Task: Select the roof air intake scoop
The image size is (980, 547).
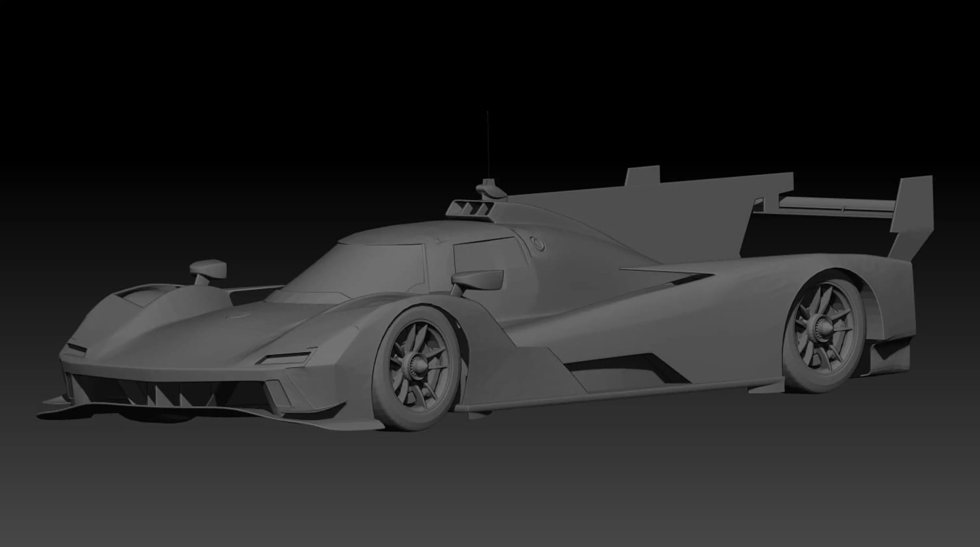Action: 470,210
